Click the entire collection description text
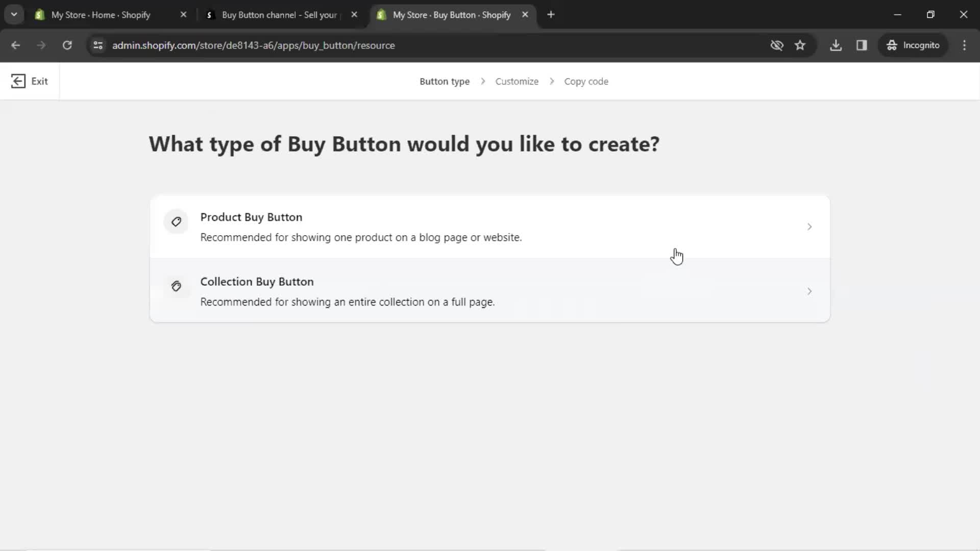The width and height of the screenshot is (980, 551). [348, 302]
